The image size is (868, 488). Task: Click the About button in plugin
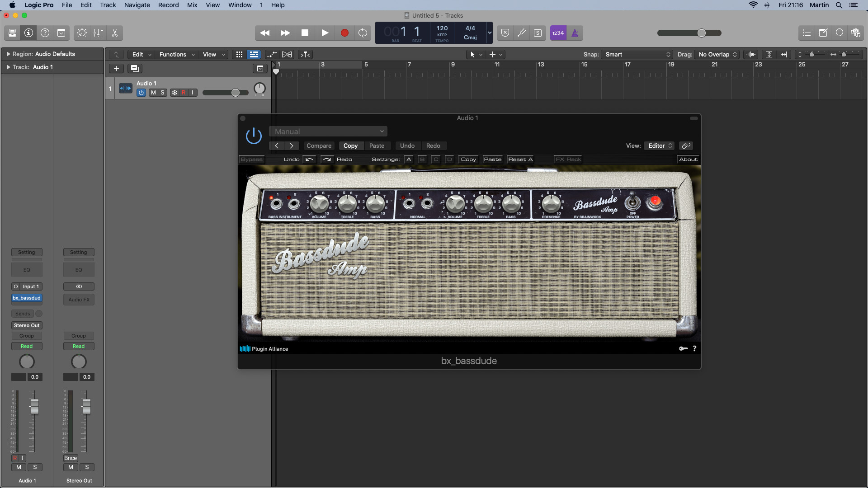(688, 159)
